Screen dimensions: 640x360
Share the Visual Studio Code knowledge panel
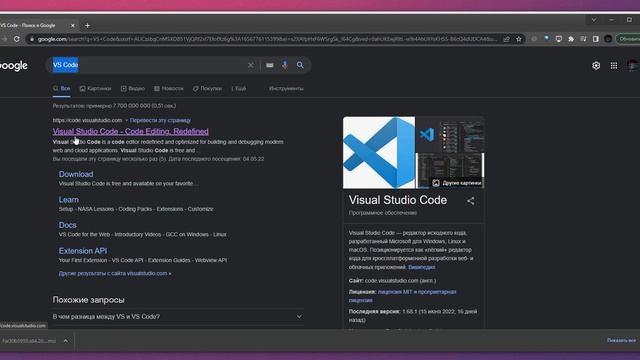coord(471,201)
